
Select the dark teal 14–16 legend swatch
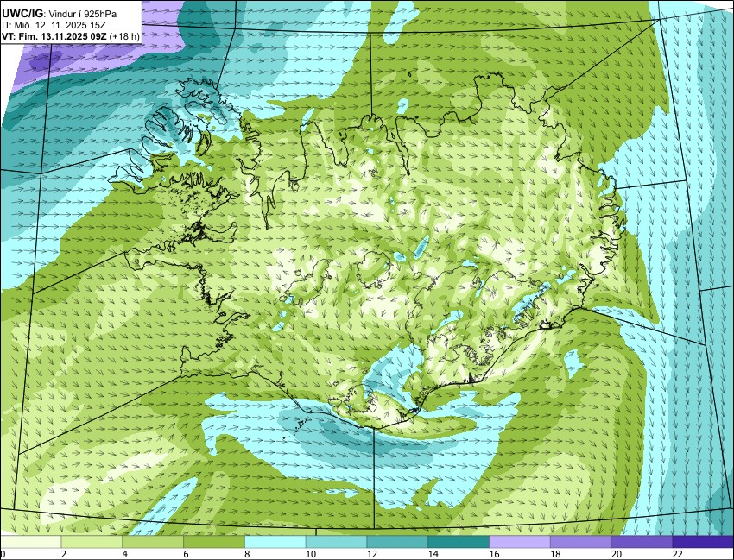pyautogui.click(x=459, y=542)
